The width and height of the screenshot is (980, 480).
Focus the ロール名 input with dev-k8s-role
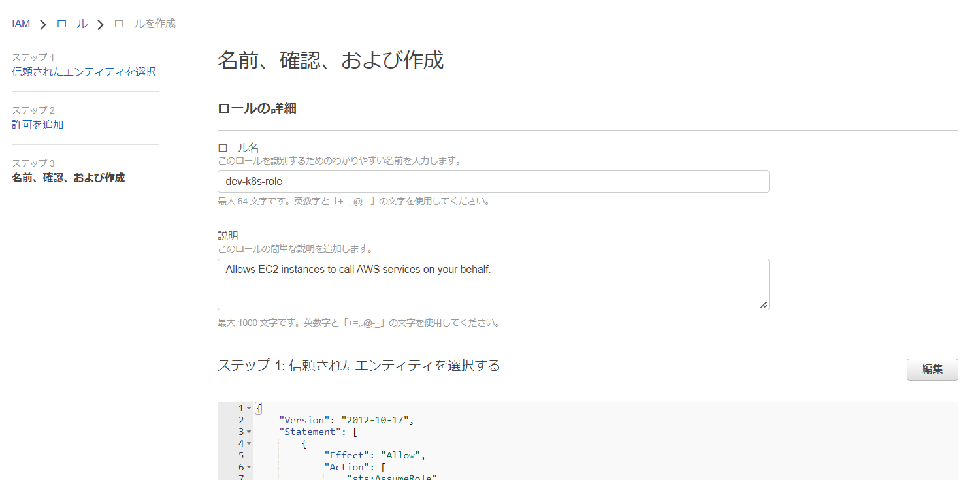click(x=493, y=182)
